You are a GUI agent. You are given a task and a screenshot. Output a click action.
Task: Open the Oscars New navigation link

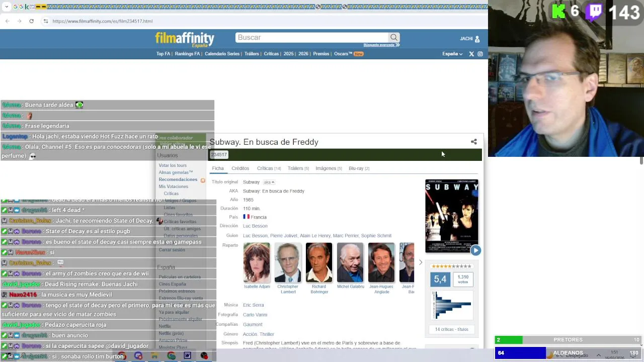click(348, 54)
